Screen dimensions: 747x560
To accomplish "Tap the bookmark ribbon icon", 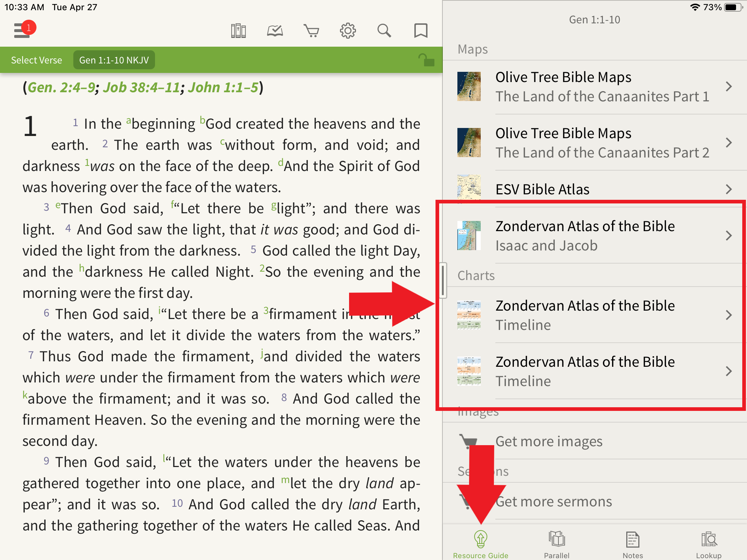I will 421,31.
